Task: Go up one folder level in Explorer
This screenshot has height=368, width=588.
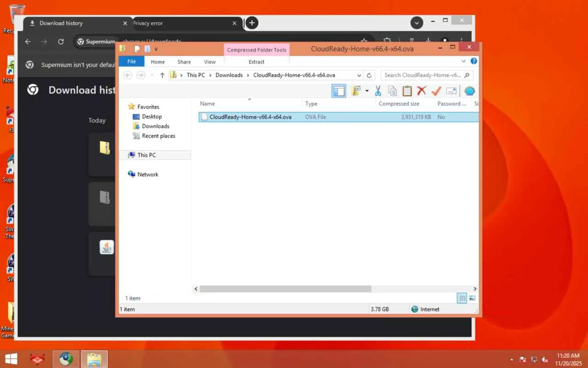Action: pyautogui.click(x=162, y=75)
